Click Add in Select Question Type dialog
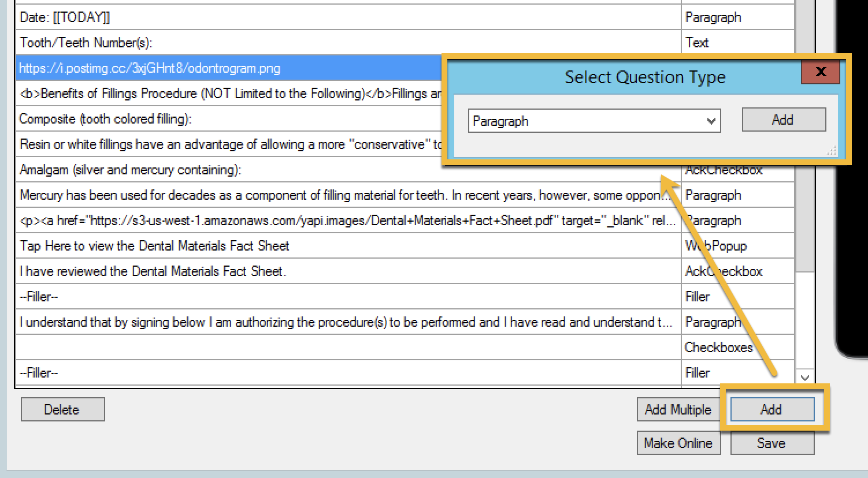868x478 pixels. (784, 119)
